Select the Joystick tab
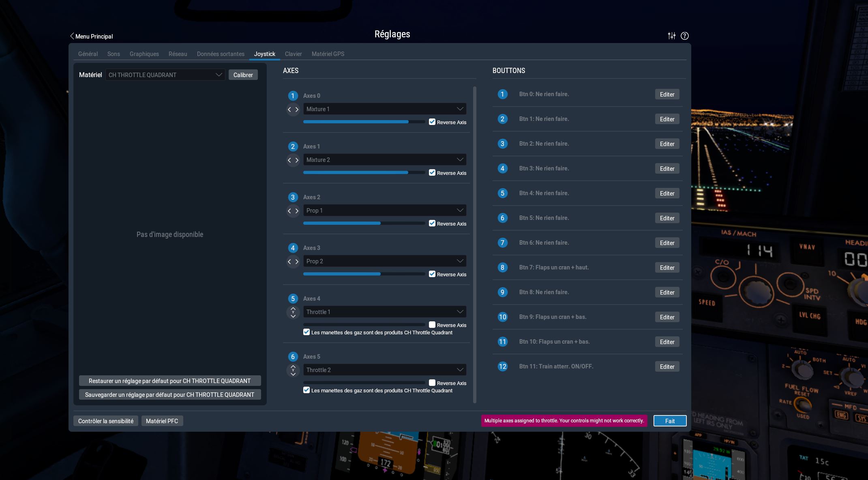Viewport: 868px width, 480px height. coord(264,54)
